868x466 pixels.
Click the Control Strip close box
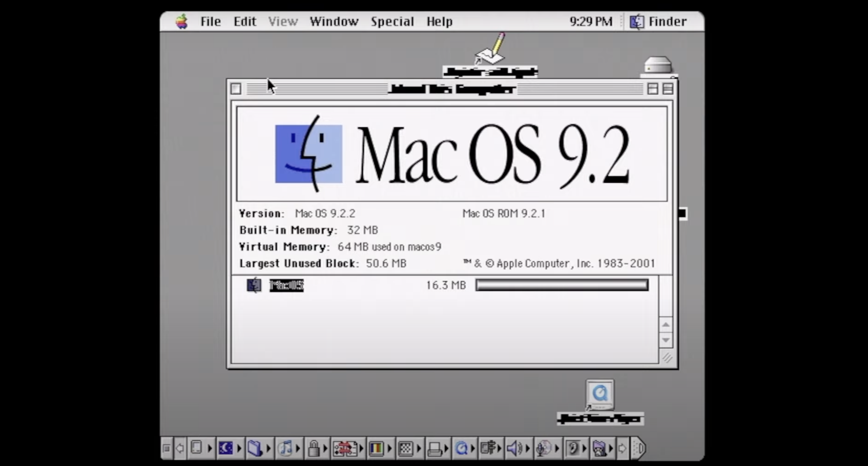click(166, 448)
